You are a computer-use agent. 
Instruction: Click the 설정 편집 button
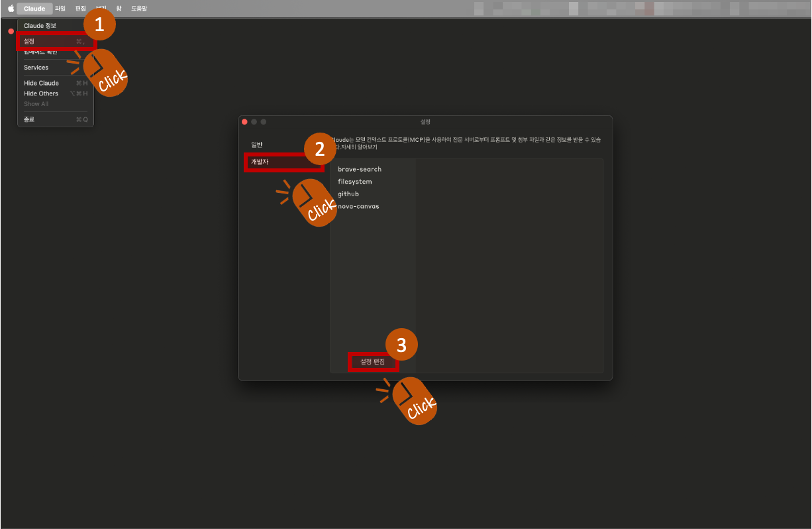pos(372,362)
